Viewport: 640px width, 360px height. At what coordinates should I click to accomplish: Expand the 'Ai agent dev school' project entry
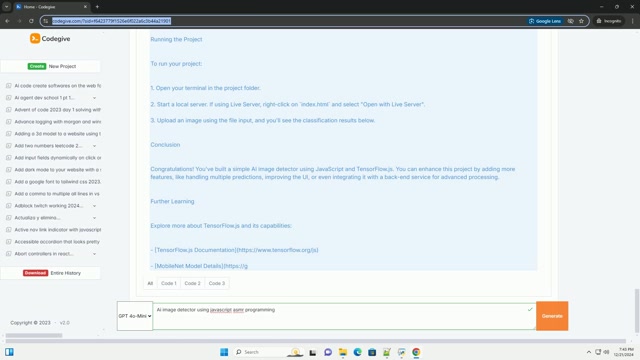(94, 98)
